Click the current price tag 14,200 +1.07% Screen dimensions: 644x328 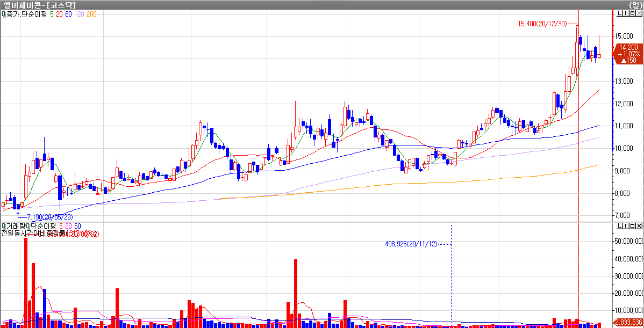point(628,54)
